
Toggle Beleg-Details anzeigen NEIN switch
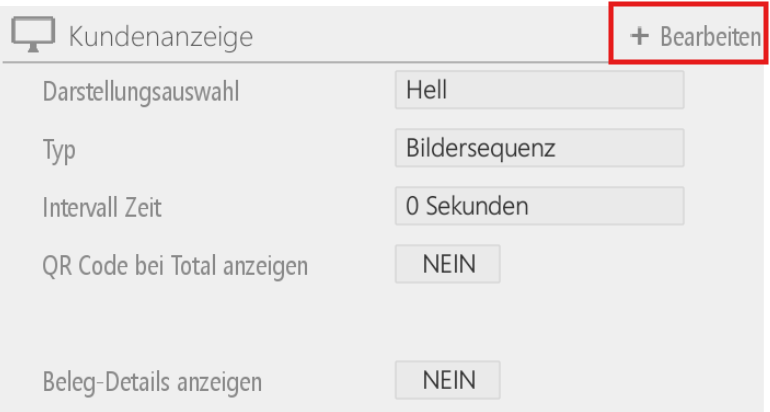448,380
